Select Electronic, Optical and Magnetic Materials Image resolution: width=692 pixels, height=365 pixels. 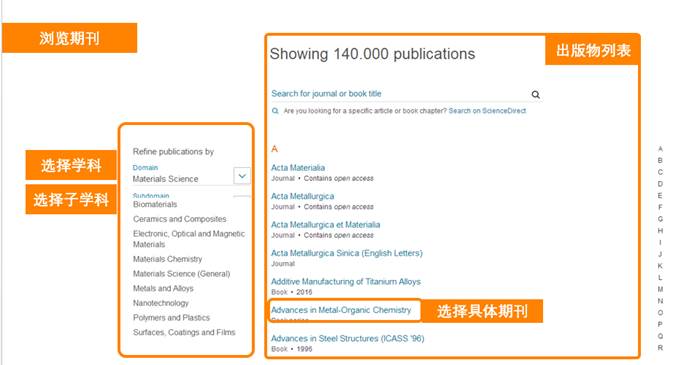coord(189,239)
